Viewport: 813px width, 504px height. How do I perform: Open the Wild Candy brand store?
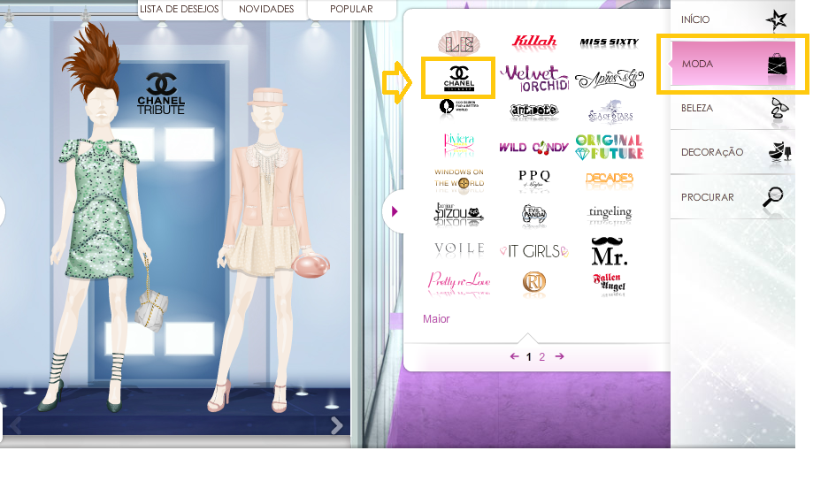pyautogui.click(x=534, y=148)
